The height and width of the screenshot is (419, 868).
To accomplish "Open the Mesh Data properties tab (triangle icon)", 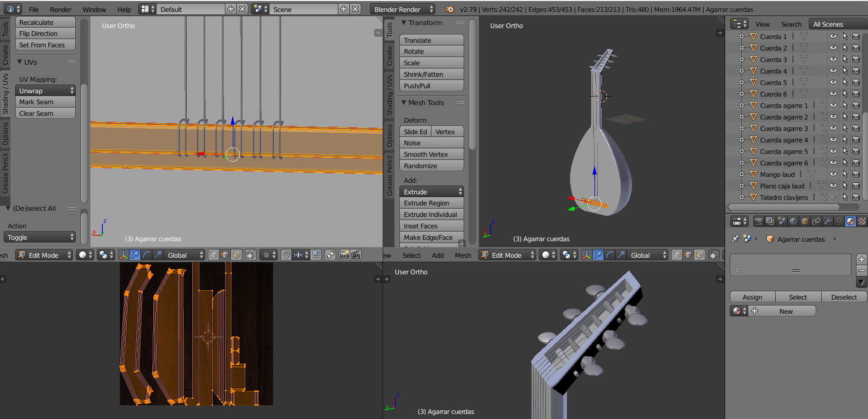I will tap(839, 221).
